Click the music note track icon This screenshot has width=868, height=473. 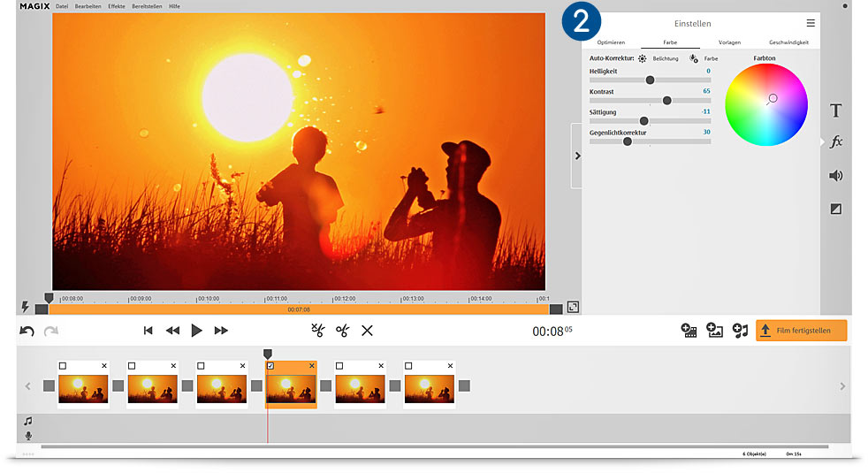[28, 421]
